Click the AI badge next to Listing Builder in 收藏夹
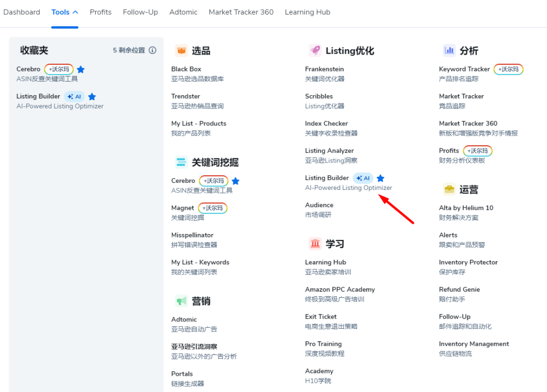 (x=74, y=97)
